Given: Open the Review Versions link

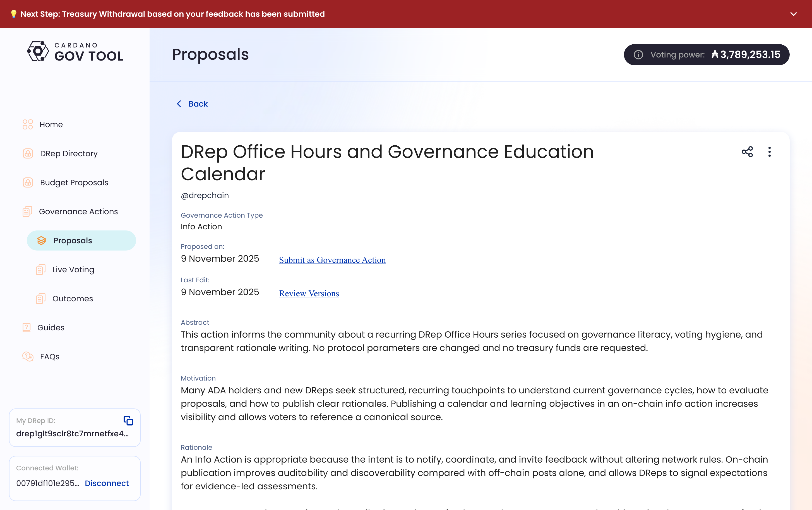Looking at the screenshot, I should (309, 293).
